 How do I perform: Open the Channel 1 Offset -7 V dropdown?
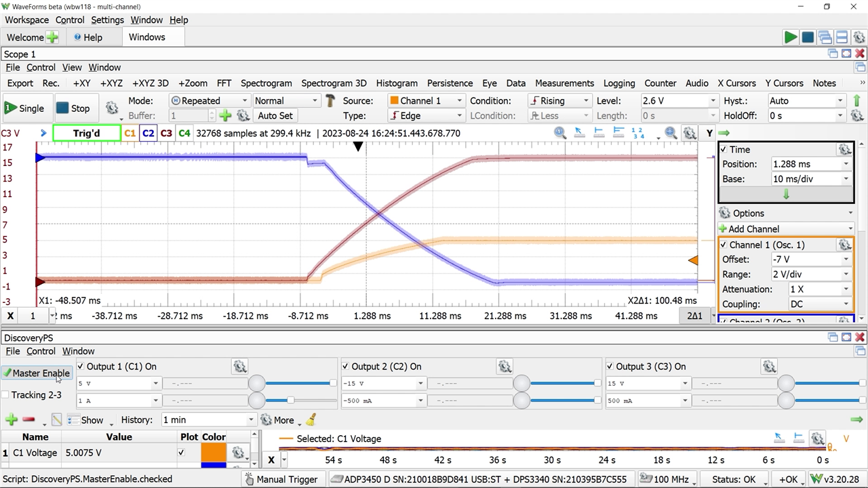tap(810, 260)
